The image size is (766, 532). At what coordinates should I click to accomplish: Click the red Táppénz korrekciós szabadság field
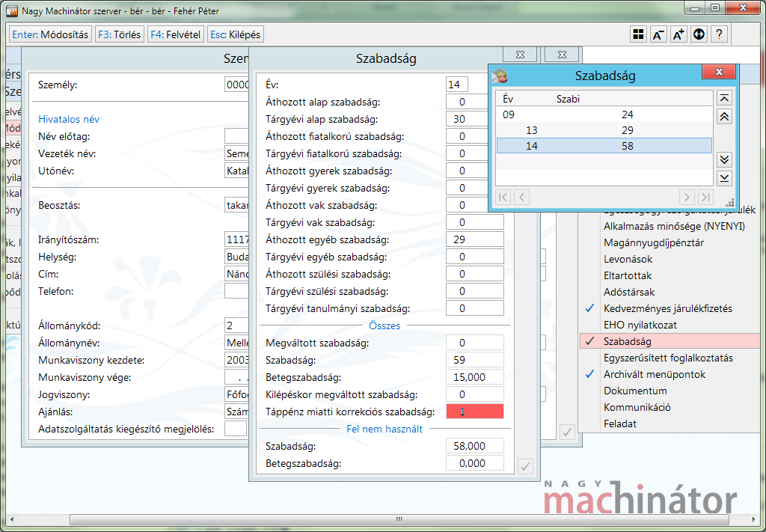[474, 412]
